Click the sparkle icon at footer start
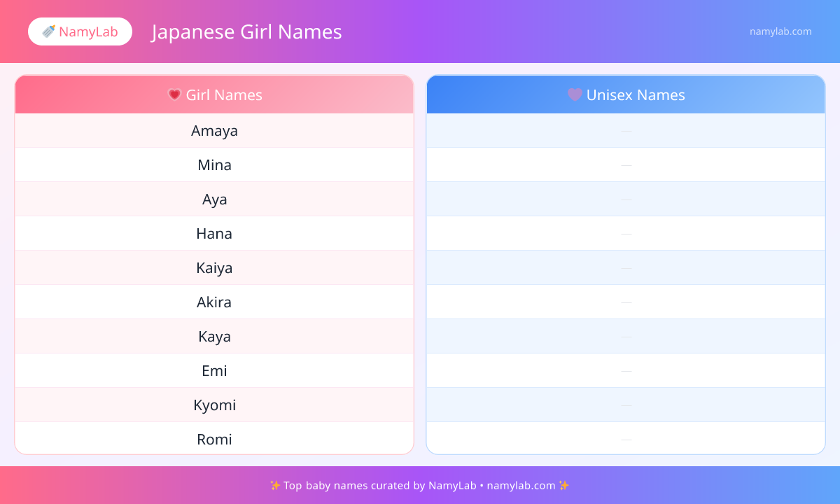 (x=274, y=485)
